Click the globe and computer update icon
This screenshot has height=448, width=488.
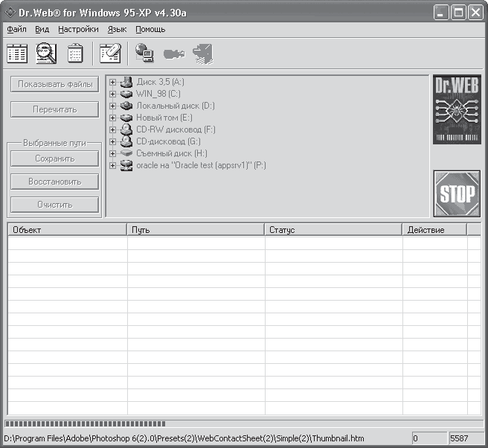pyautogui.click(x=145, y=53)
